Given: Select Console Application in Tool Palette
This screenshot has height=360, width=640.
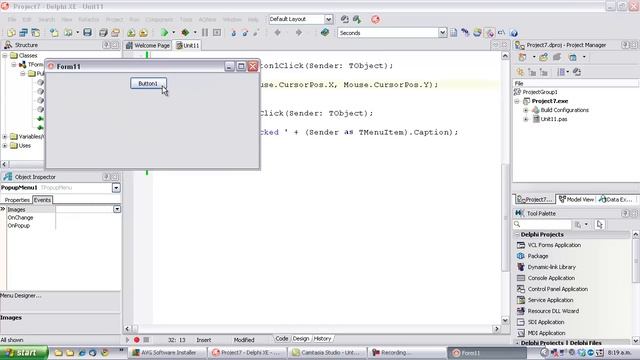Looking at the screenshot, I should [x=551, y=278].
